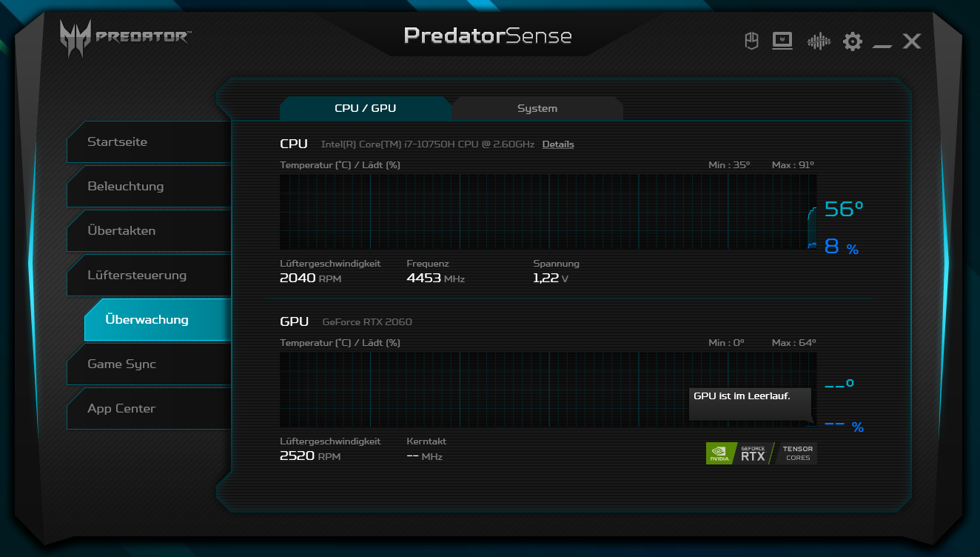The height and width of the screenshot is (557, 980).
Task: Click the GeForce RTX badge
Action: [x=754, y=453]
